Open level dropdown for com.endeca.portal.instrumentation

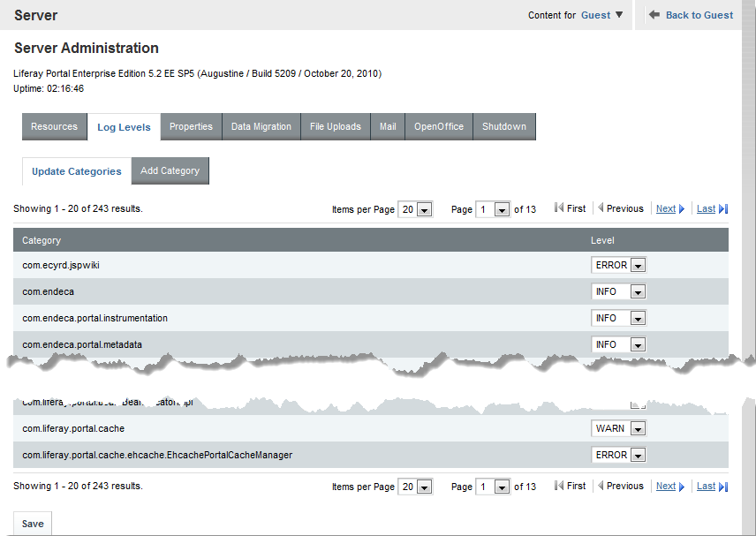[618, 318]
